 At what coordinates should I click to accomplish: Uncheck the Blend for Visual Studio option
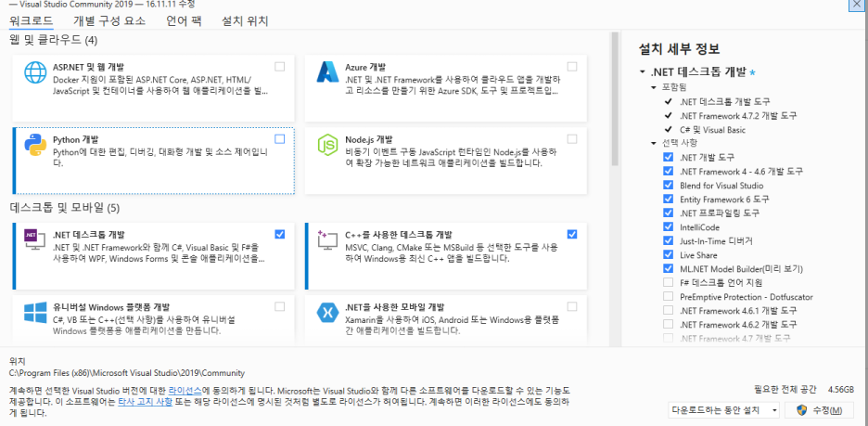tap(669, 185)
